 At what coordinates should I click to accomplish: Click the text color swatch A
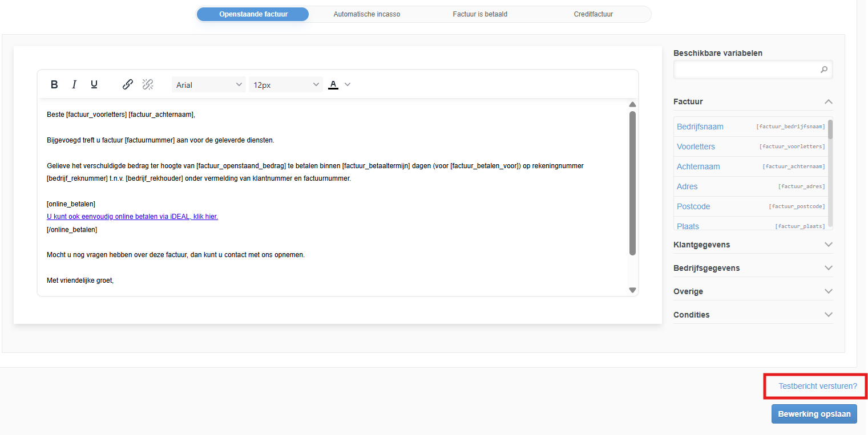coord(333,84)
